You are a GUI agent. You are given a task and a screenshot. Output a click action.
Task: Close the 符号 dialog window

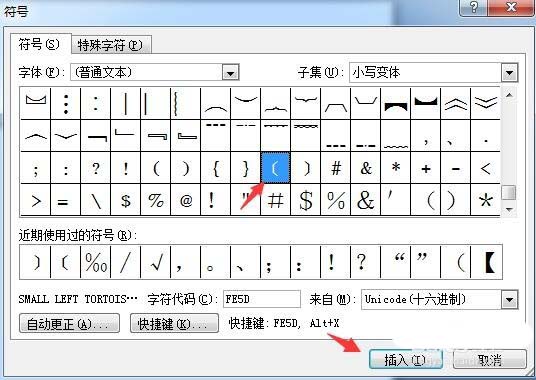coord(511,7)
